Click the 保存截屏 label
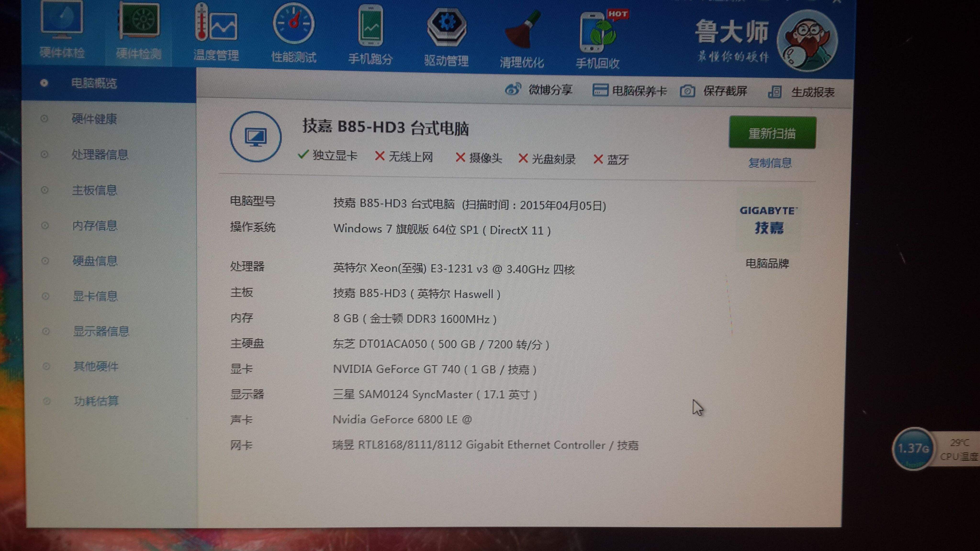 tap(725, 91)
